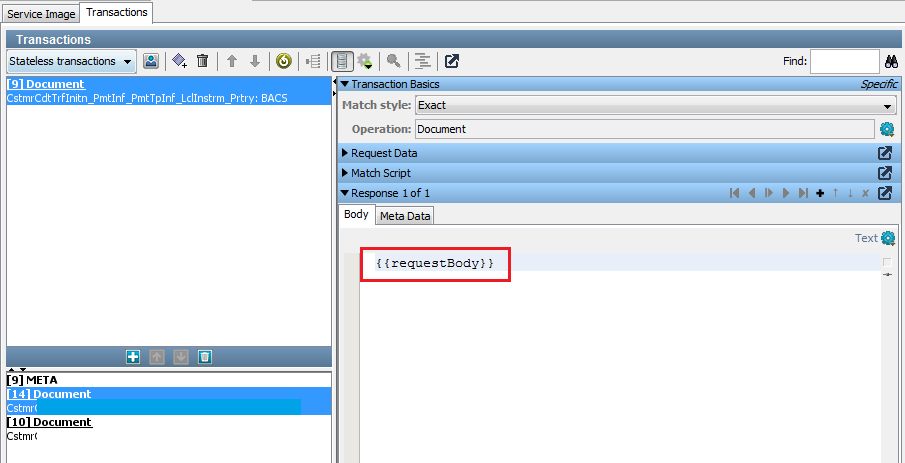The height and width of the screenshot is (463, 905).
Task: Click the green swirl regenerate icon
Action: click(x=283, y=61)
